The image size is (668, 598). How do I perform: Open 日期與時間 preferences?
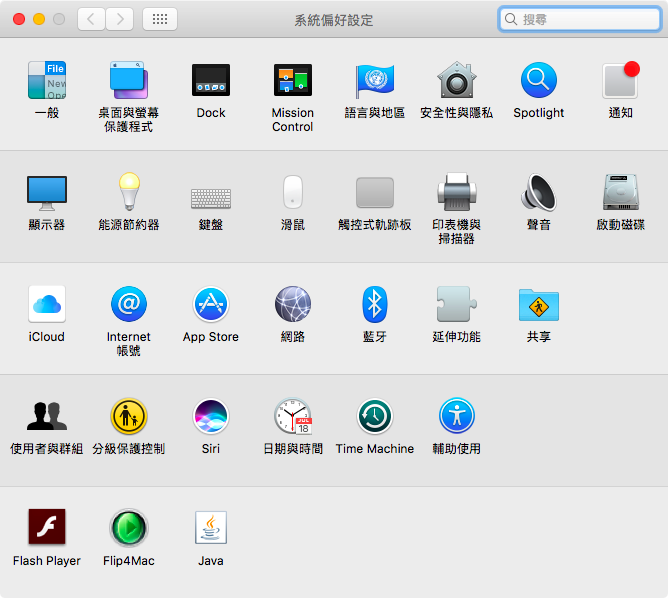click(x=293, y=416)
